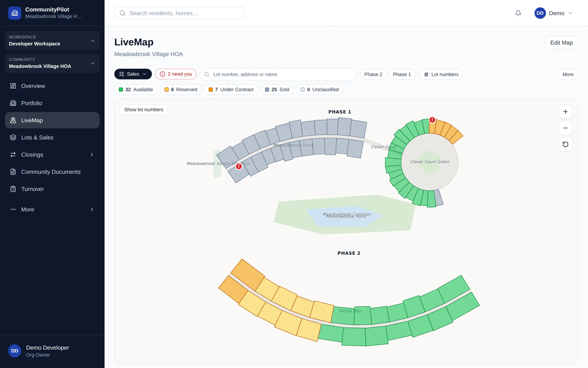Toggle the Sold status filter
588x368 pixels.
(277, 90)
